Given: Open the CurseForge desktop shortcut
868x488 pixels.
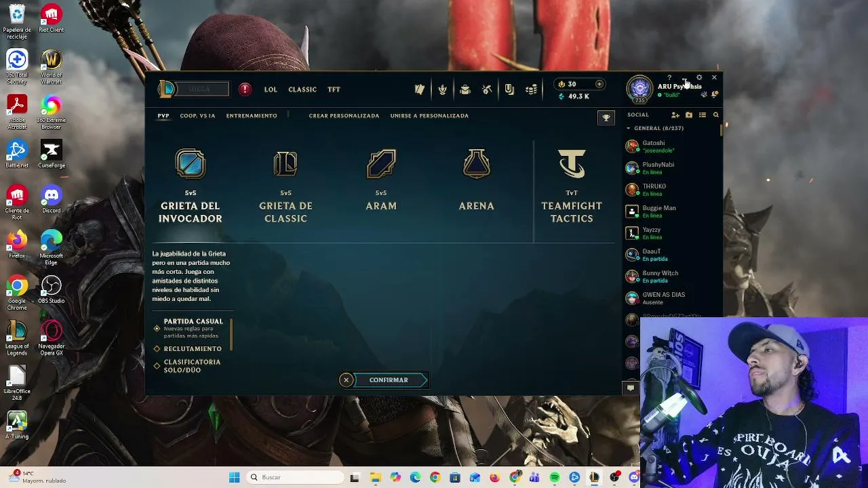Looking at the screenshot, I should [52, 155].
